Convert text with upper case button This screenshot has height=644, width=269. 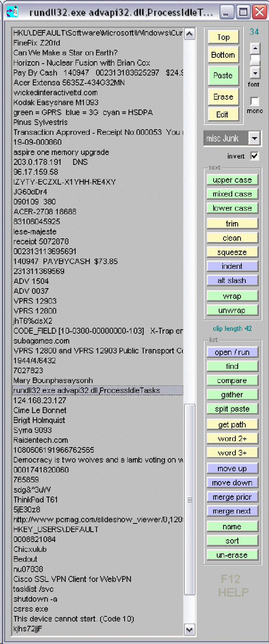tap(232, 180)
